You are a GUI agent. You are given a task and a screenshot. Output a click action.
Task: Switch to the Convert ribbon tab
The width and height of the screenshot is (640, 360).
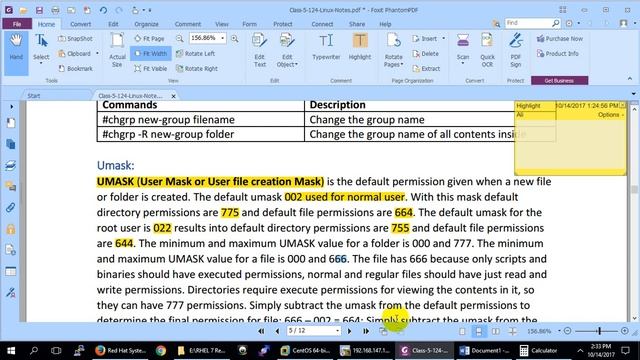[x=80, y=24]
